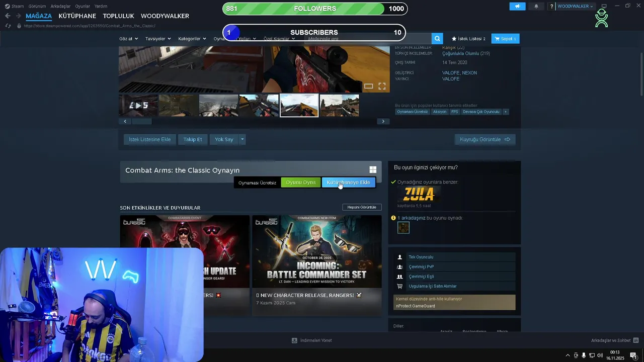Viewport: 644px width, 362px height.
Task: Click the friend avatar who played
Action: click(x=404, y=228)
